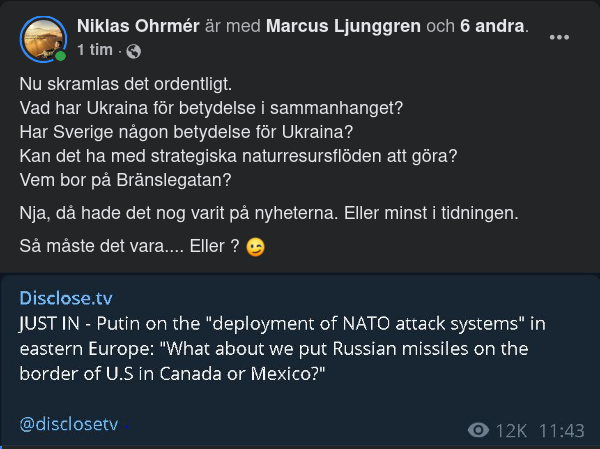This screenshot has height=449, width=600.
Task: Click the winking emoji in the post
Action: tap(256, 246)
